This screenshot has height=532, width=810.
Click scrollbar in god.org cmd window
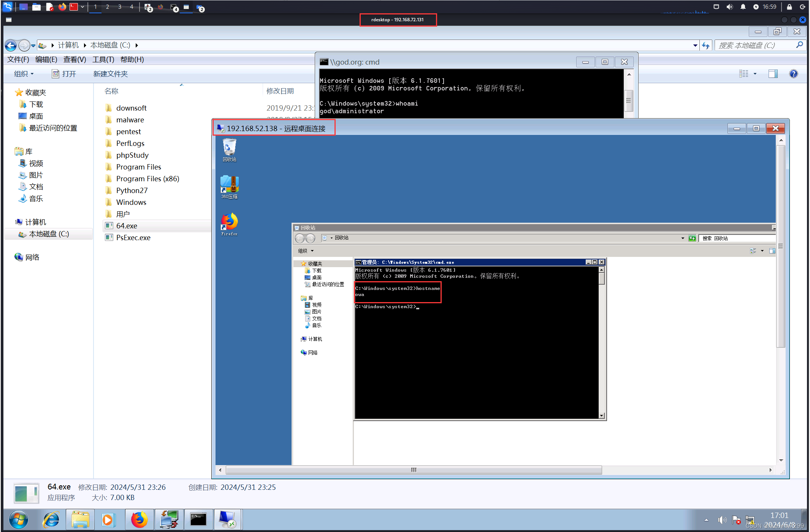[x=628, y=100]
